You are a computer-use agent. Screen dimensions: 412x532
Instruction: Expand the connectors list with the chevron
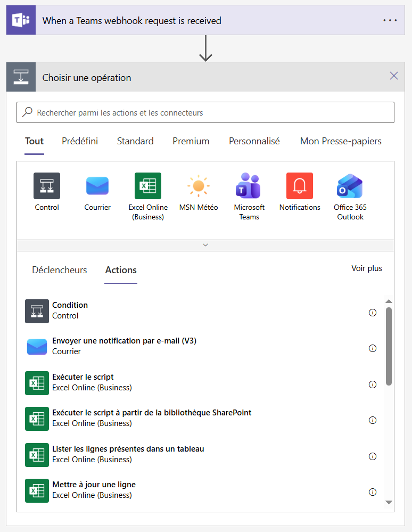click(x=205, y=245)
